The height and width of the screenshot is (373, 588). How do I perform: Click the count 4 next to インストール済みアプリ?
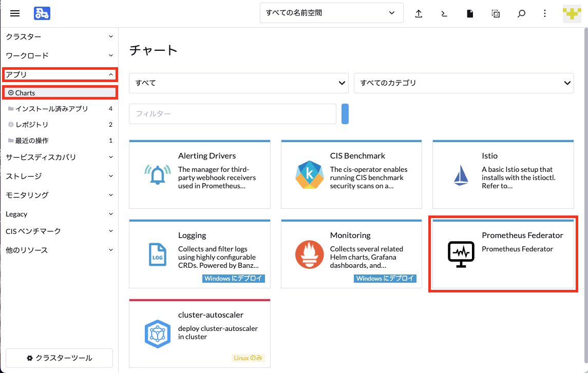point(110,109)
